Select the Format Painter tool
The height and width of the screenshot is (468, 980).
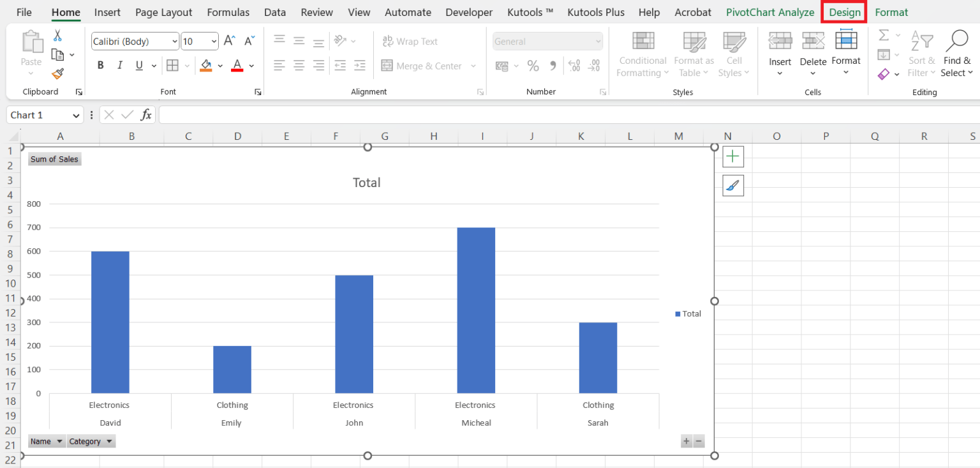point(57,73)
